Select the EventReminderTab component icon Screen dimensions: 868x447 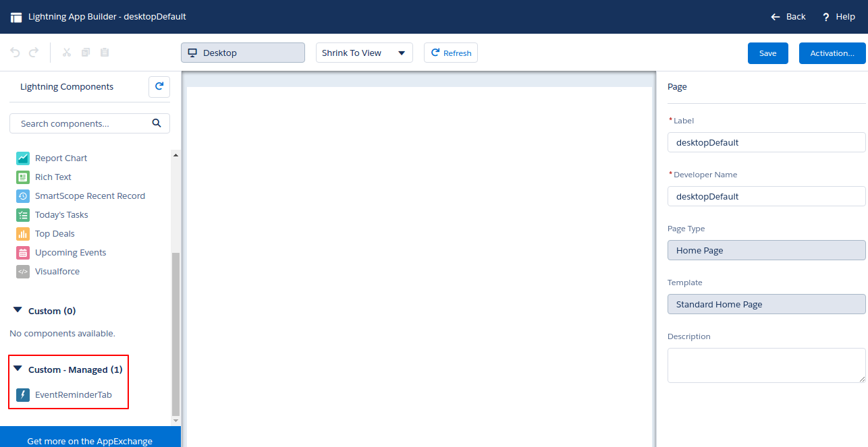pos(23,395)
